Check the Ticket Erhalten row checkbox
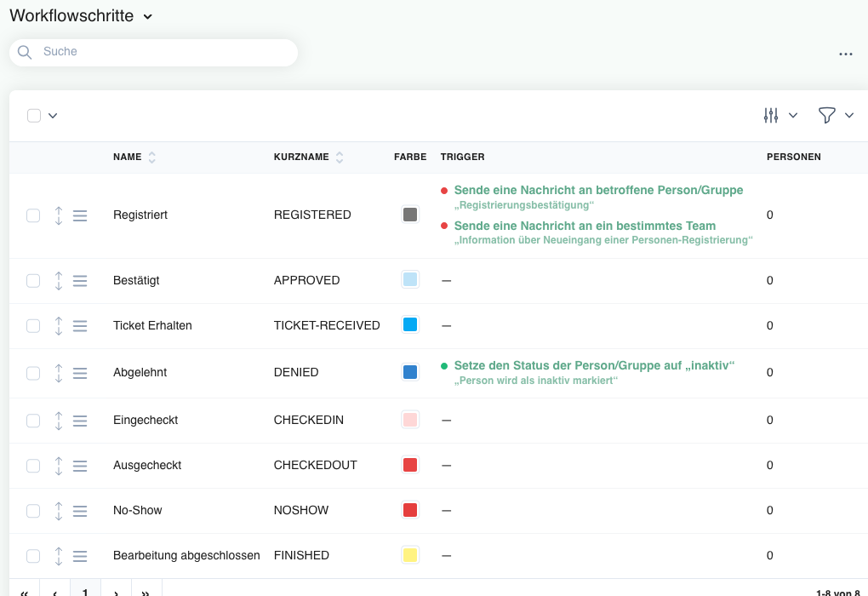The image size is (868, 596). click(33, 326)
